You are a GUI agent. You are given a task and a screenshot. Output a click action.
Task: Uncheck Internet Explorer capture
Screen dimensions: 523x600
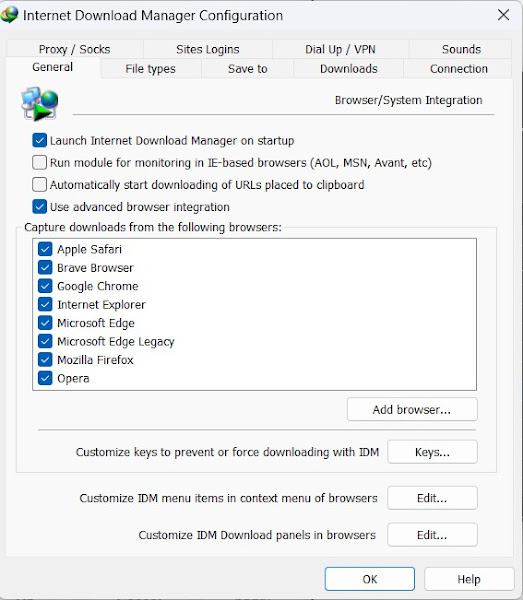(45, 304)
